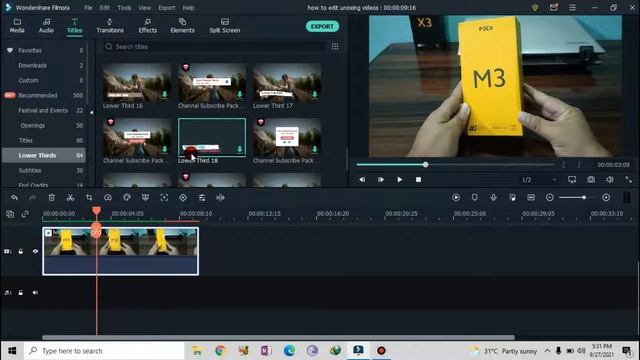The height and width of the screenshot is (360, 640).
Task: Select the Lower Third 17 thumbnail
Action: [x=287, y=83]
